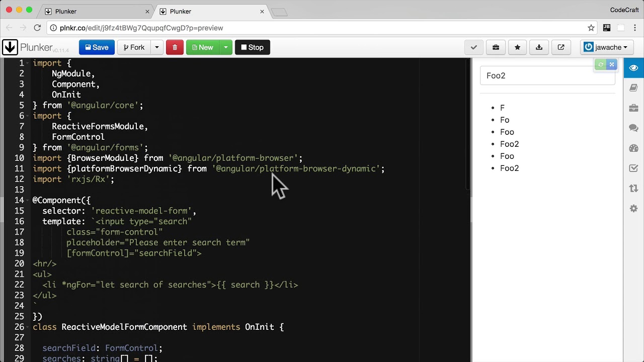This screenshot has height=362, width=644.
Task: Click the briefcase toolbar button
Action: pyautogui.click(x=496, y=47)
